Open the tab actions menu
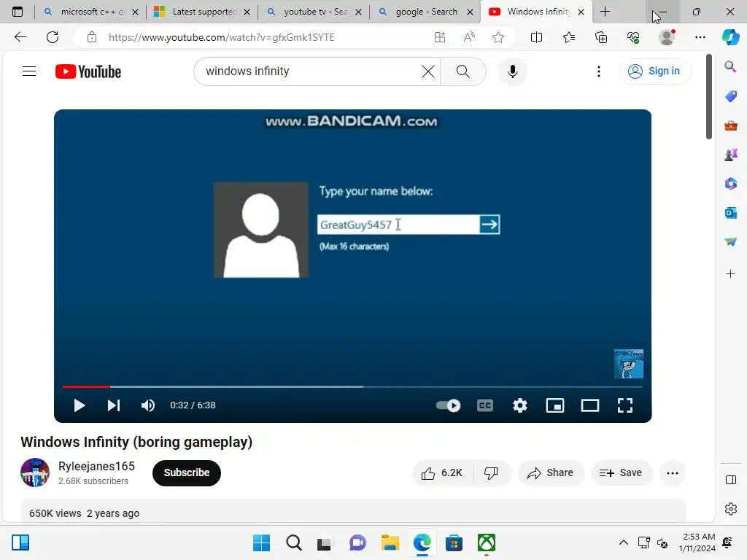Screen dimensions: 747x560 pos(18,12)
